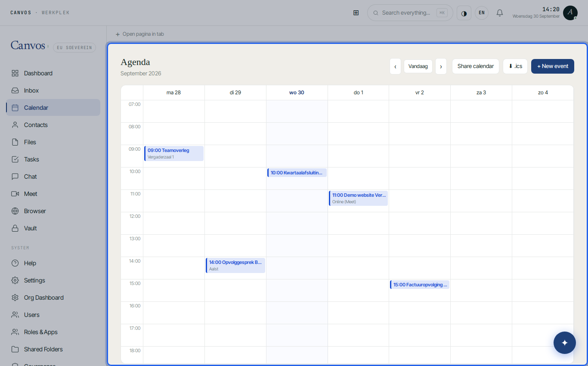The width and height of the screenshot is (588, 366).
Task: Open the Browser sidebar item
Action: tap(53, 211)
